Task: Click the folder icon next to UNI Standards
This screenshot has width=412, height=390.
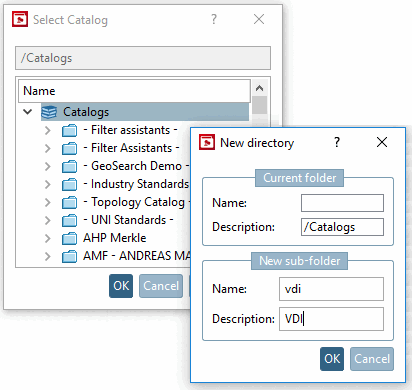Action: [69, 220]
